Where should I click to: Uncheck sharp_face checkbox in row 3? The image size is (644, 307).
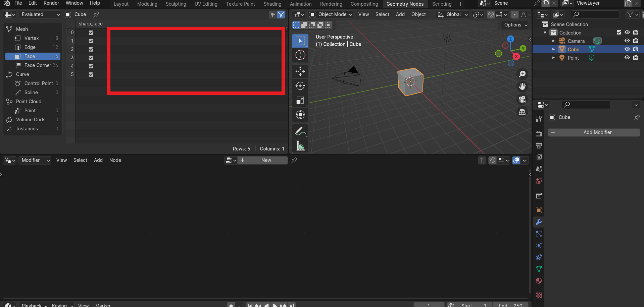tap(91, 58)
